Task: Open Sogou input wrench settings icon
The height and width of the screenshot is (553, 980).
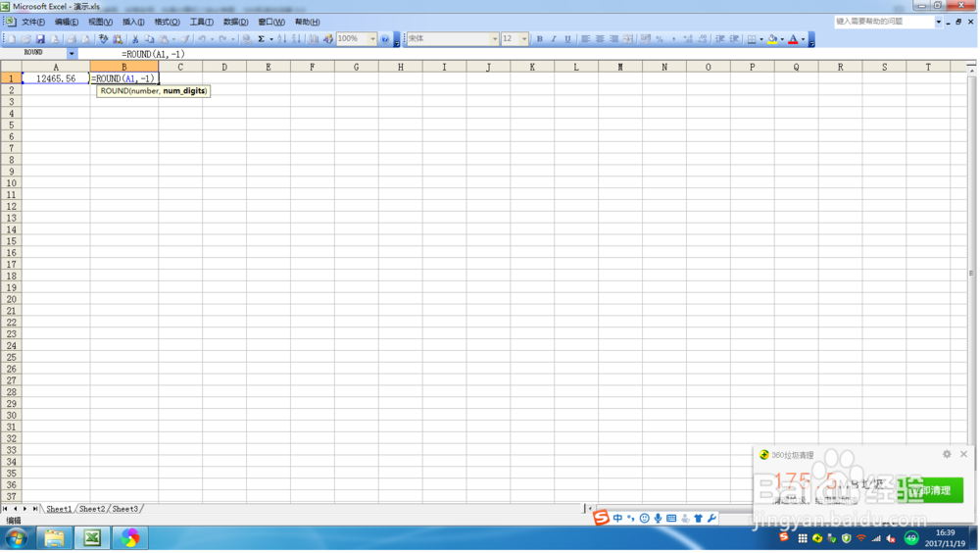Action: (x=712, y=520)
